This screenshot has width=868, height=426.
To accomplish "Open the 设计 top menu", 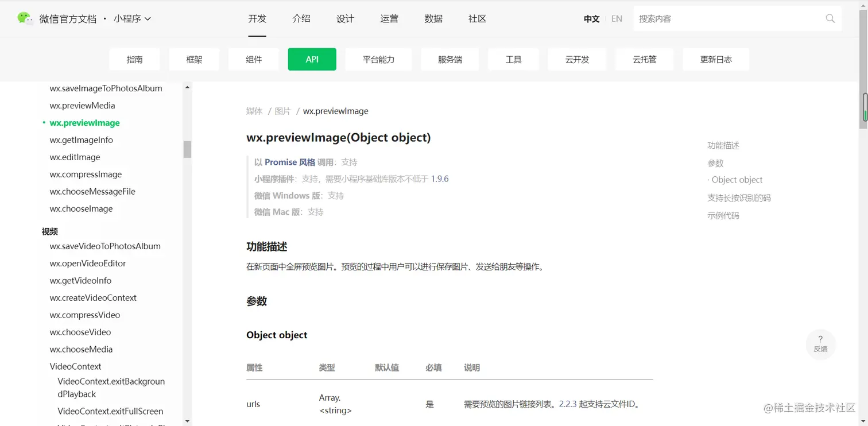I will (x=345, y=18).
